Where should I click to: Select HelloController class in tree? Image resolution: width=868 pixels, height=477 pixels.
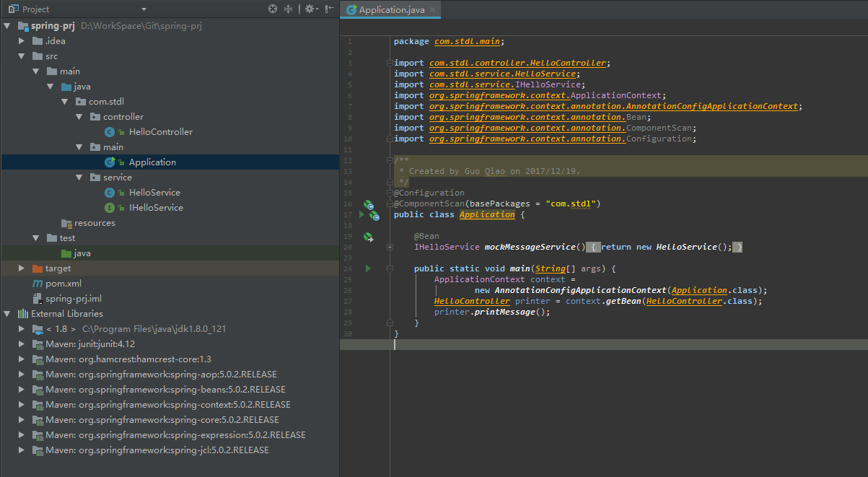pos(160,132)
